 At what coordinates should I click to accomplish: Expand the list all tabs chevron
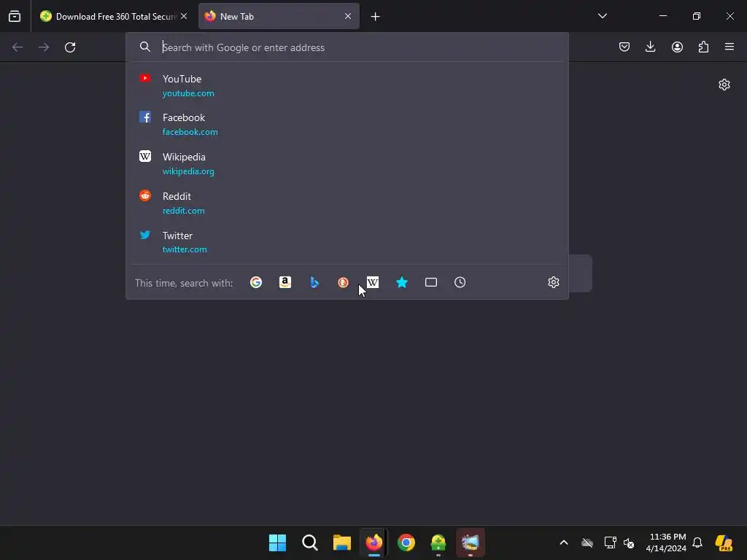coord(602,16)
